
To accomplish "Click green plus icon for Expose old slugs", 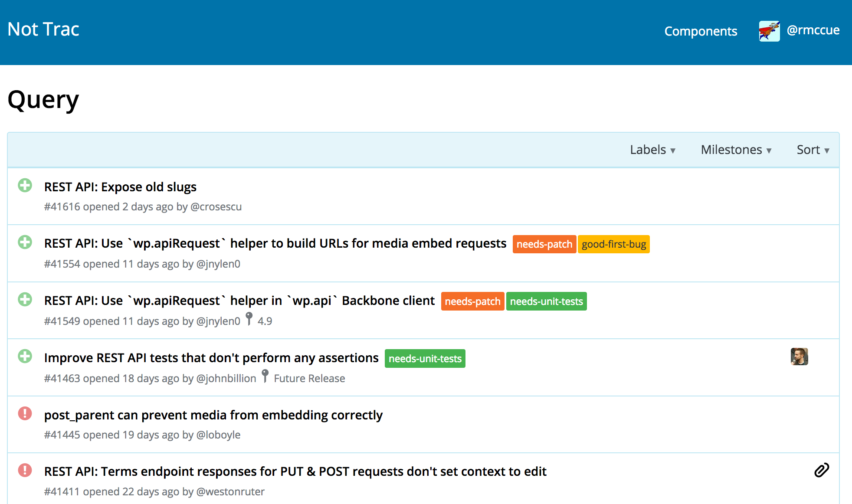I will (25, 186).
